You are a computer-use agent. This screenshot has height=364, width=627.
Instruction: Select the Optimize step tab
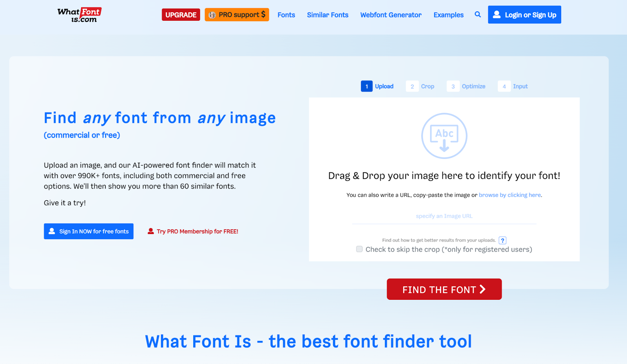(466, 86)
